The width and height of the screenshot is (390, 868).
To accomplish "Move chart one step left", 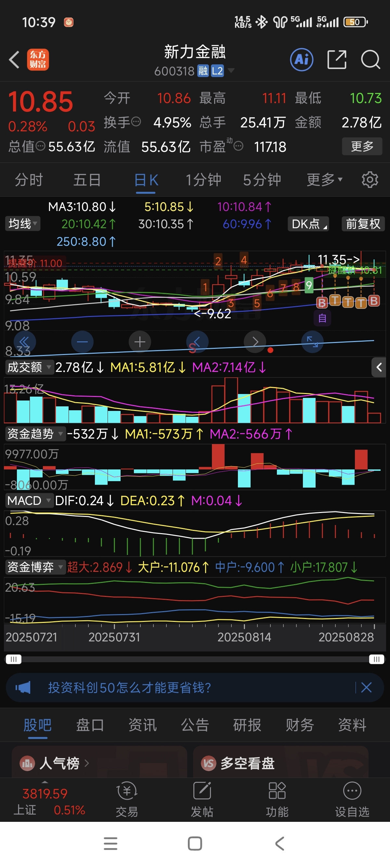I will click(x=197, y=342).
